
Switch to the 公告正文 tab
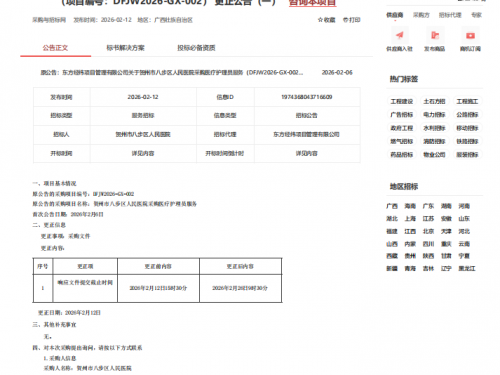pyautogui.click(x=55, y=48)
